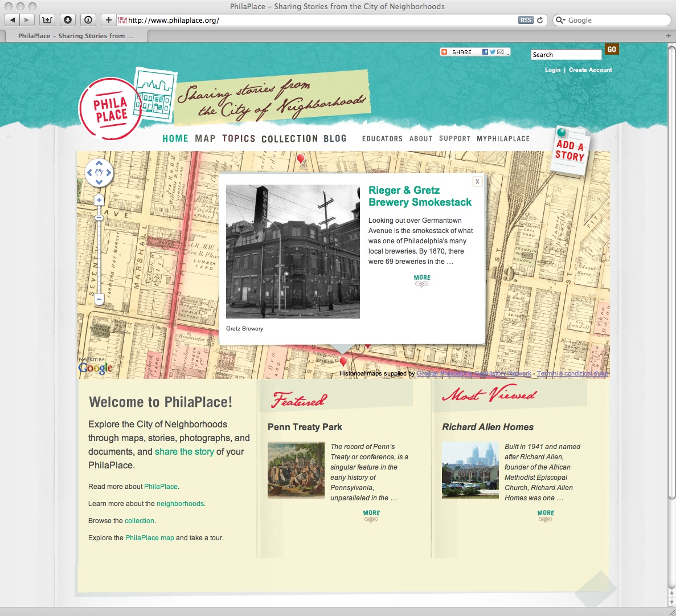Go forward with the browser forward arrow
The image size is (676, 616).
click(27, 20)
